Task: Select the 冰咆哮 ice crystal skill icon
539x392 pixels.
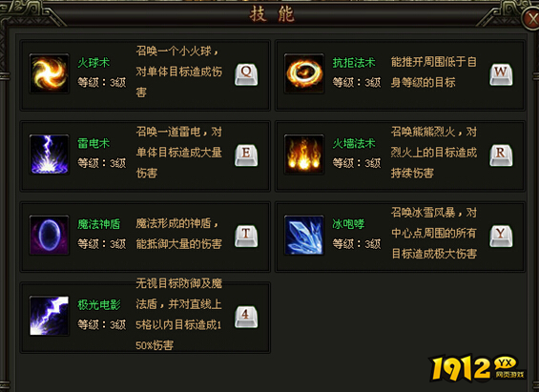Action: coord(304,235)
